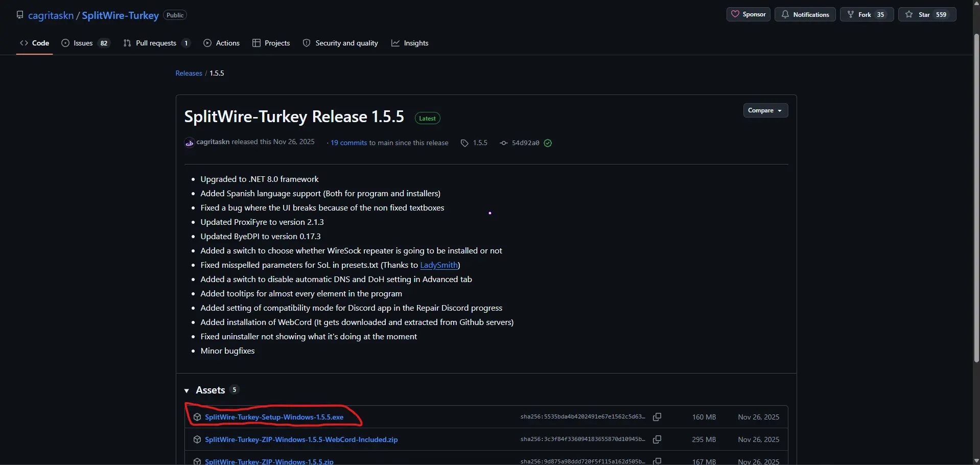Open commit 54d92a0 link
Image resolution: width=980 pixels, height=465 pixels.
click(x=525, y=143)
